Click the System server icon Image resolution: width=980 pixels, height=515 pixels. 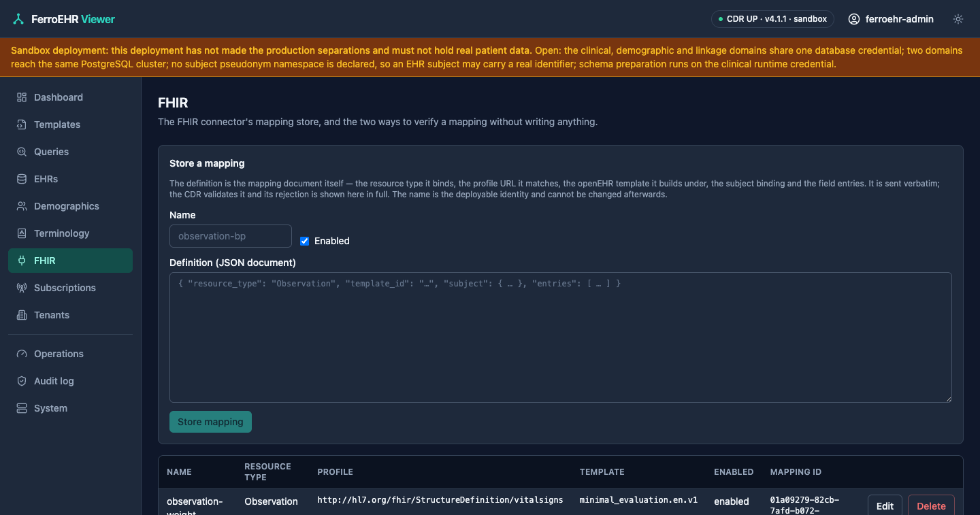click(22, 408)
